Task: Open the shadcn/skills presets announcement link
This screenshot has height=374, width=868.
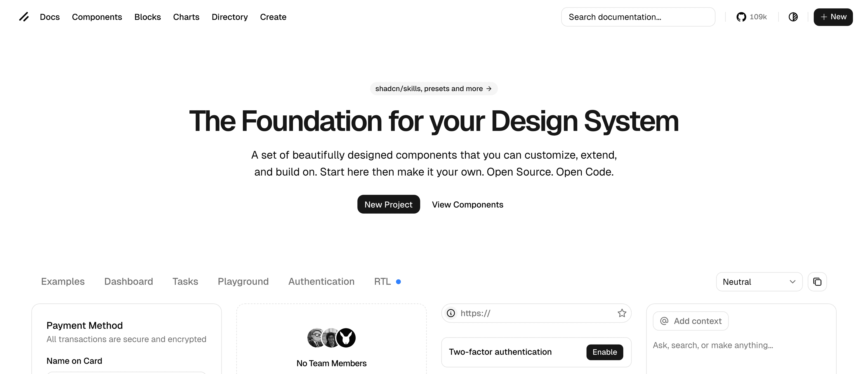Action: [x=433, y=89]
